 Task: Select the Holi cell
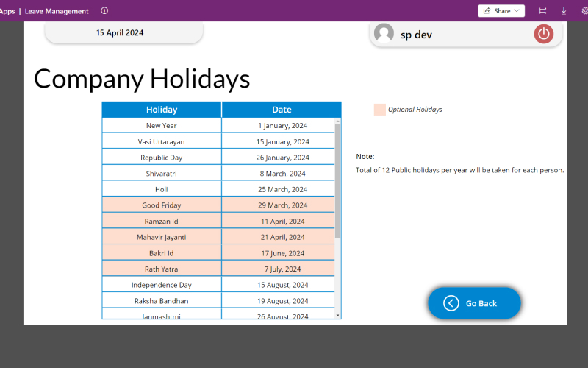point(162,189)
